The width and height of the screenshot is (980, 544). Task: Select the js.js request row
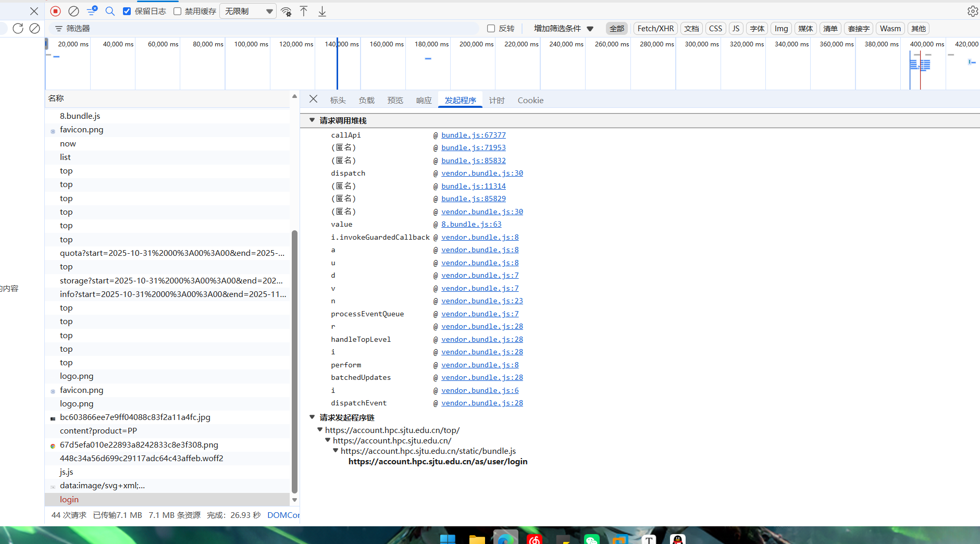coord(167,472)
